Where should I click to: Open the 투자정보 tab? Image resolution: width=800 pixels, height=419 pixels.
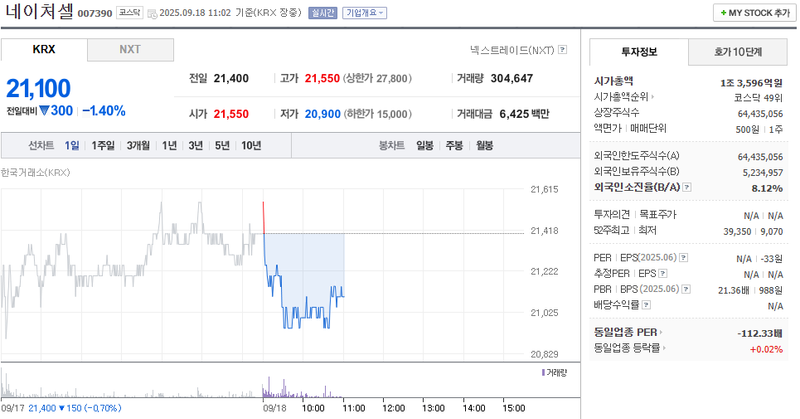(639, 52)
